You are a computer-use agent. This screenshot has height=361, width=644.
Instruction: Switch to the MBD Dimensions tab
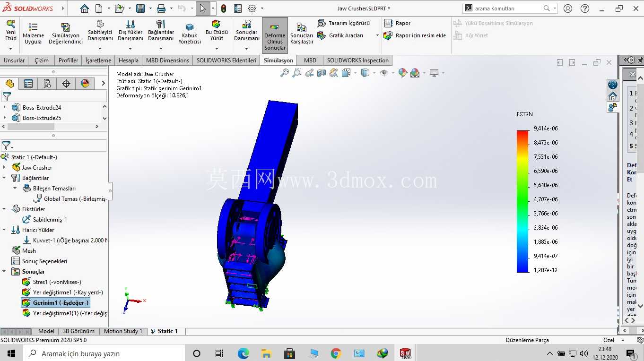click(x=167, y=60)
